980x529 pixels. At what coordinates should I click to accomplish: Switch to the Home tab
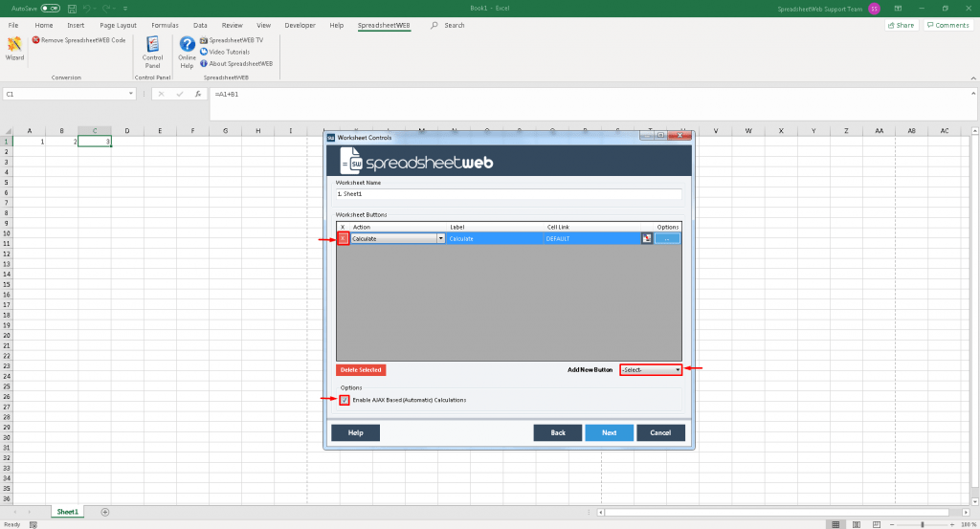tap(44, 26)
